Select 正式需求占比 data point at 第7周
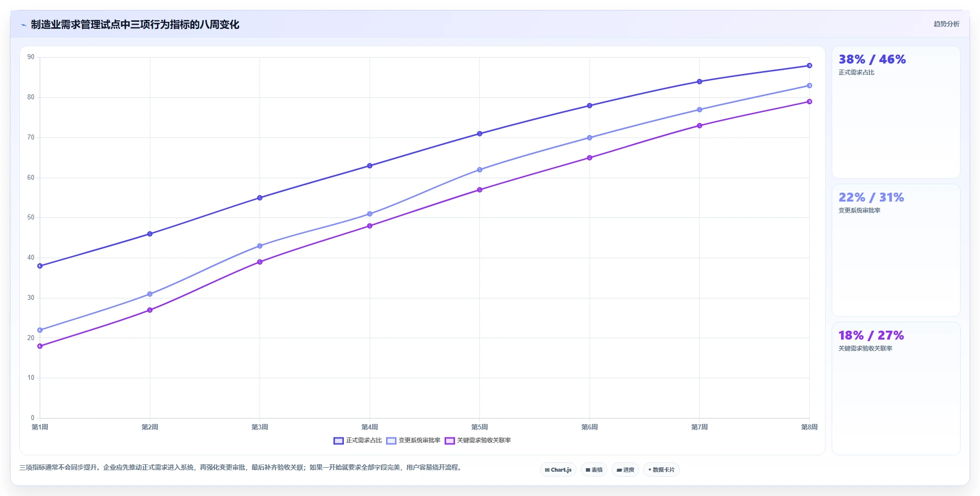 click(x=700, y=81)
